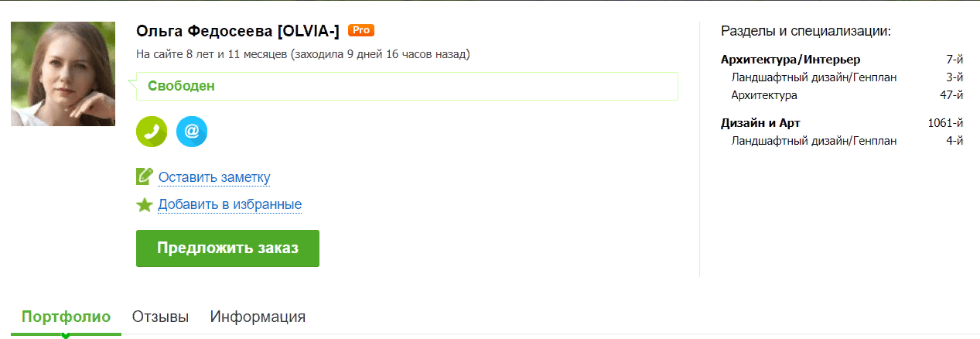This screenshot has height=339, width=980.
Task: Click the green favorites star icon
Action: (145, 204)
